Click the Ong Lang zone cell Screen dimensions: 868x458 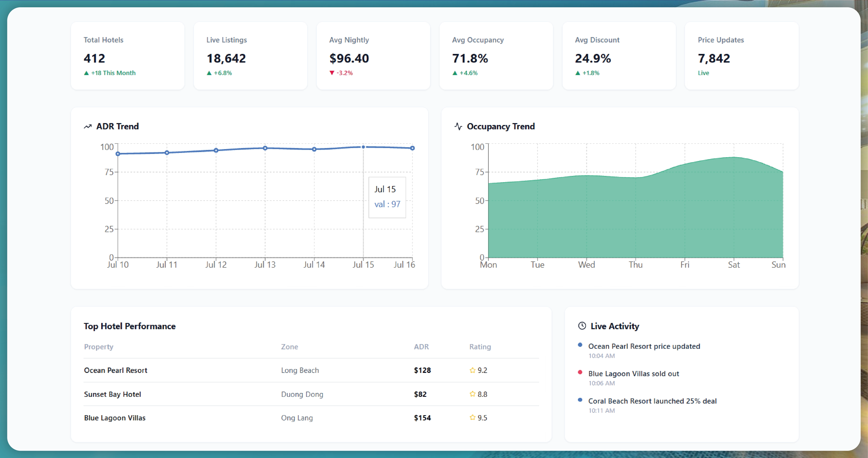(x=297, y=418)
